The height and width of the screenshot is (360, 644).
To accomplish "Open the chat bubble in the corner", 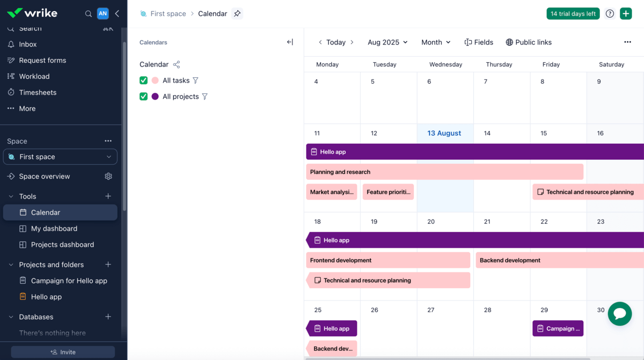I will [620, 314].
